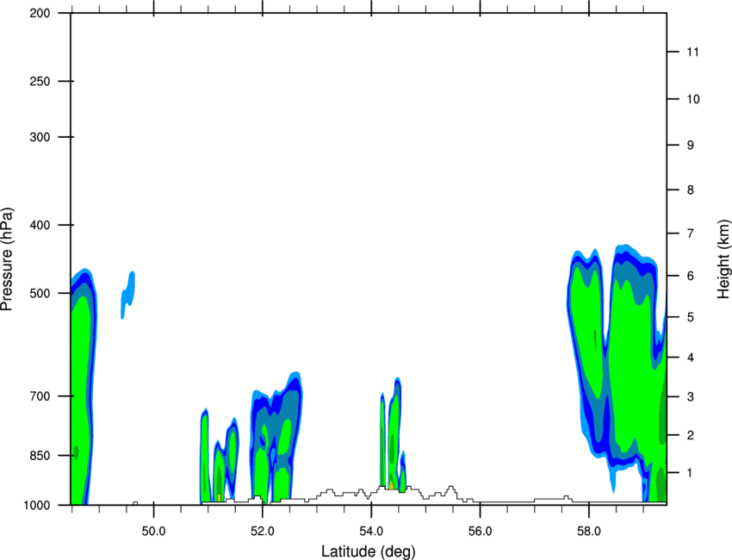The height and width of the screenshot is (560, 732).
Task: Click the 1 km height label
Action: click(691, 473)
